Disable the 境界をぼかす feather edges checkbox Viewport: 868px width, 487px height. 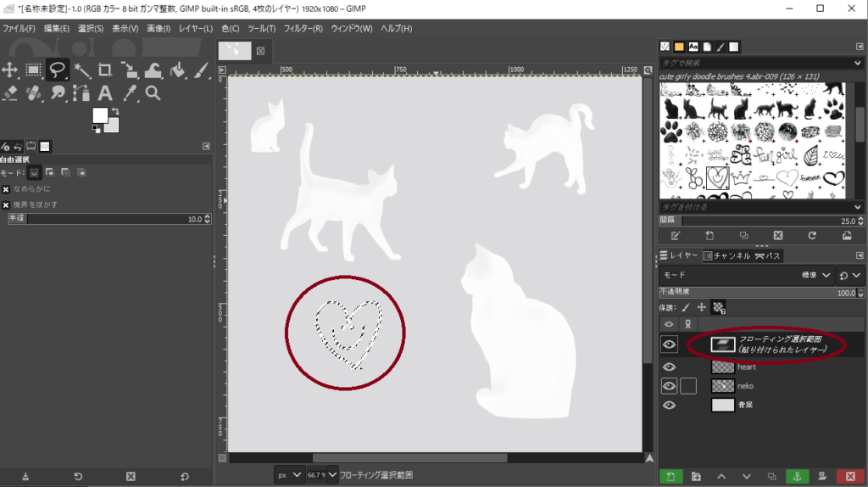pyautogui.click(x=6, y=204)
